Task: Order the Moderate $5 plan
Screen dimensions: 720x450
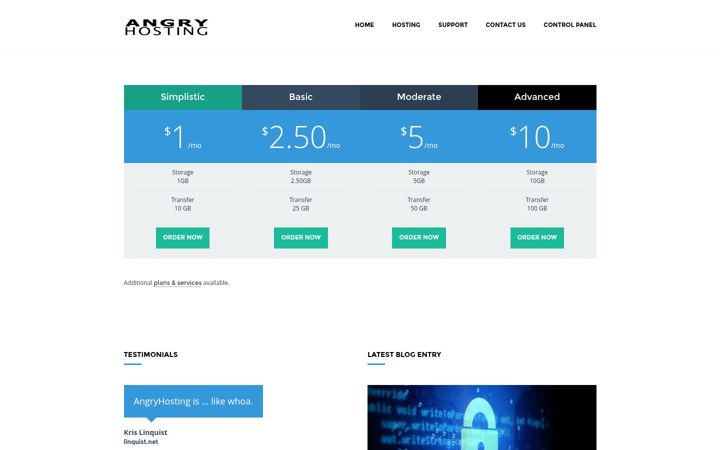Action: point(419,238)
